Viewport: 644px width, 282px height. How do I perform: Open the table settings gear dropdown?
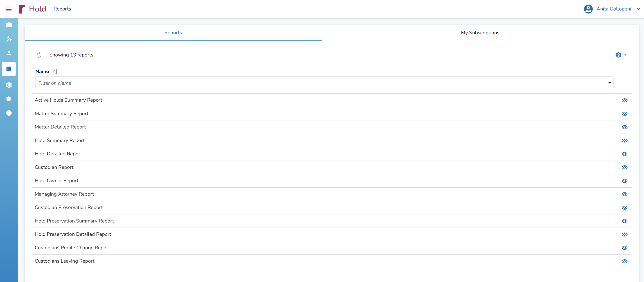(x=621, y=55)
